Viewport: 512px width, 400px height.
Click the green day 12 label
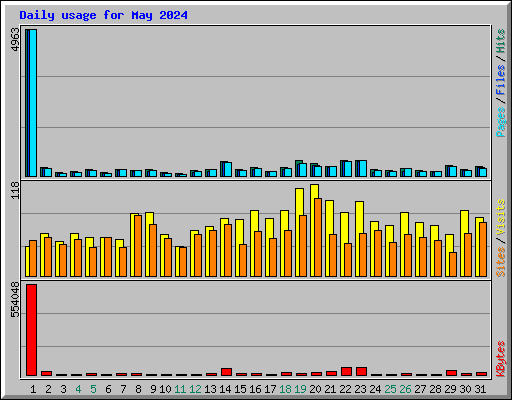click(x=195, y=389)
